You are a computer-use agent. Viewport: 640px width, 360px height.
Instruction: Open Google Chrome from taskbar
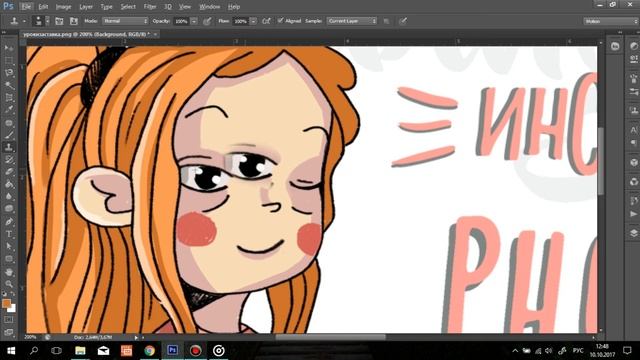tap(149, 351)
